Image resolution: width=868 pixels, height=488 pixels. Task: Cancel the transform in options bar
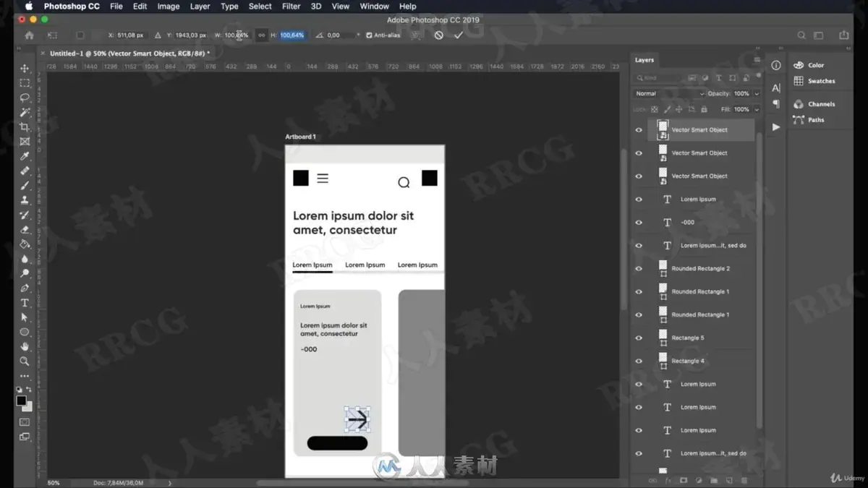[x=438, y=35]
